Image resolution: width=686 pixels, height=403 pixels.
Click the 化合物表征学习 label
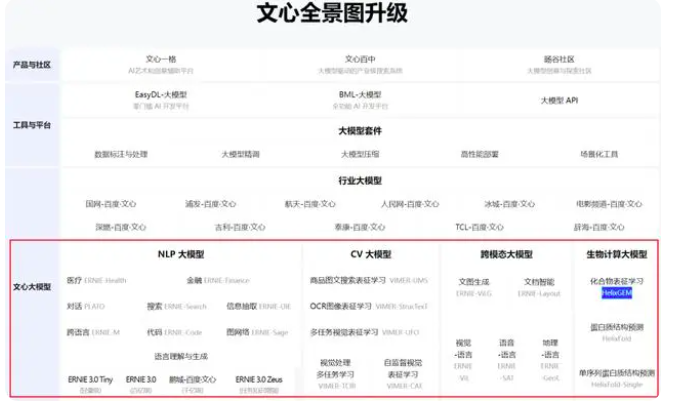coord(616,281)
